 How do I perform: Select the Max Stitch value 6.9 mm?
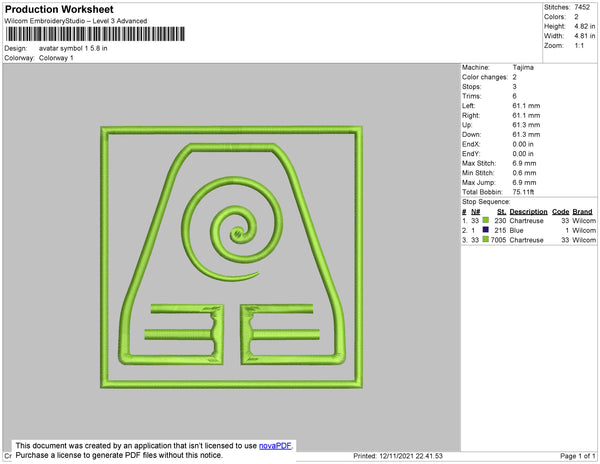point(524,163)
